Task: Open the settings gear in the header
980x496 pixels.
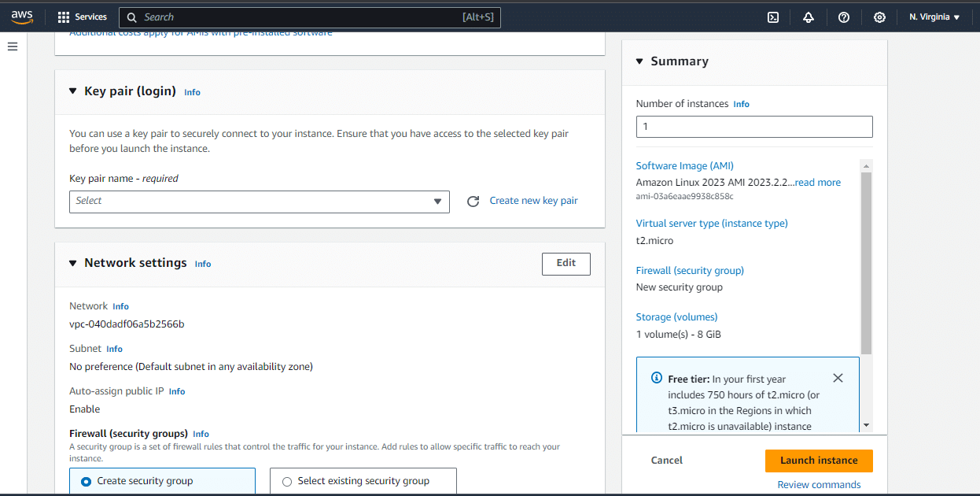Action: pos(879,17)
